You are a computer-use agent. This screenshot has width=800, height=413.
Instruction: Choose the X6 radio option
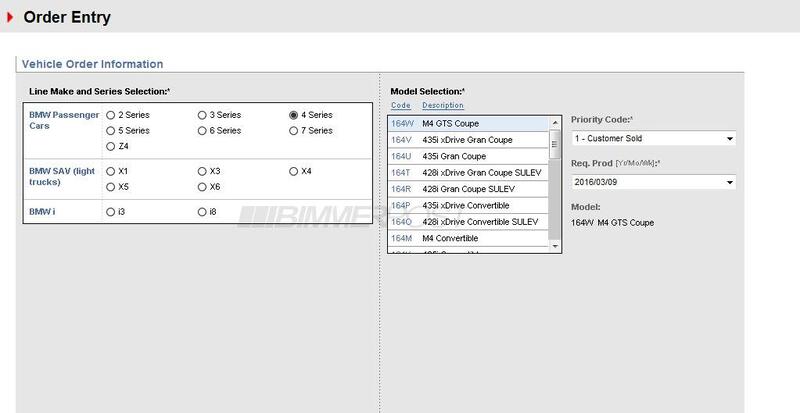coord(202,187)
